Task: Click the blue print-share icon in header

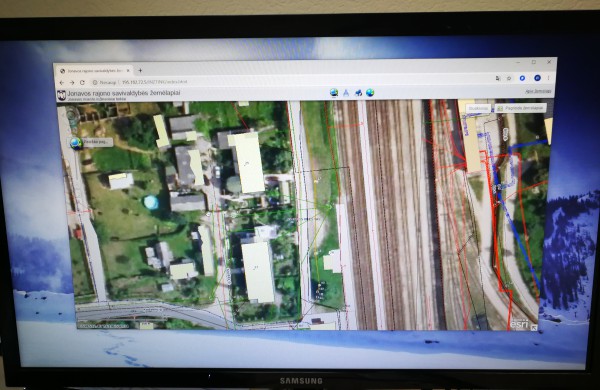Action: coord(358,93)
